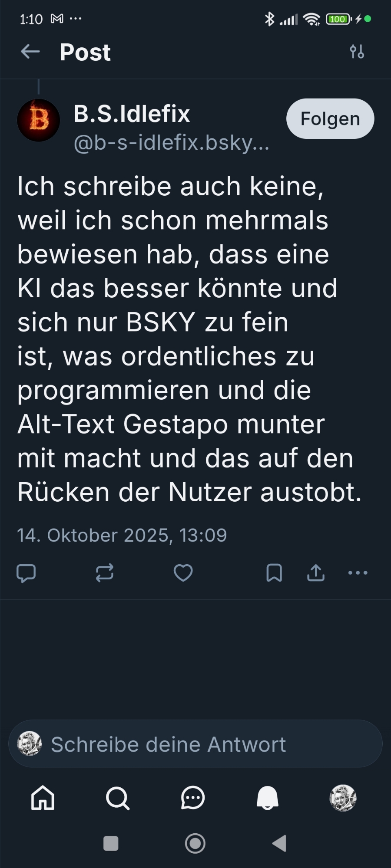Focus the Schreibe deine Antwort field
Viewport: 391px width, 868px height.
click(x=195, y=744)
